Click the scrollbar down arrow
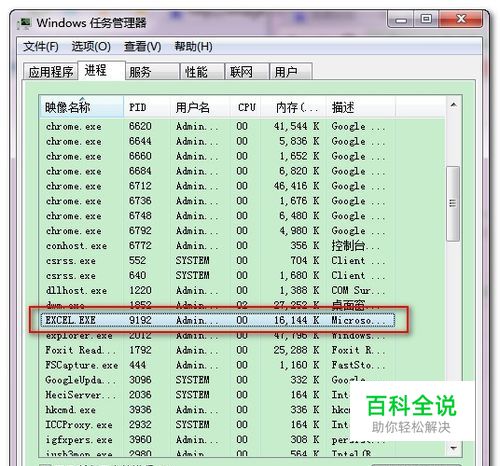Screen dimensions: 500x466 tap(453, 448)
